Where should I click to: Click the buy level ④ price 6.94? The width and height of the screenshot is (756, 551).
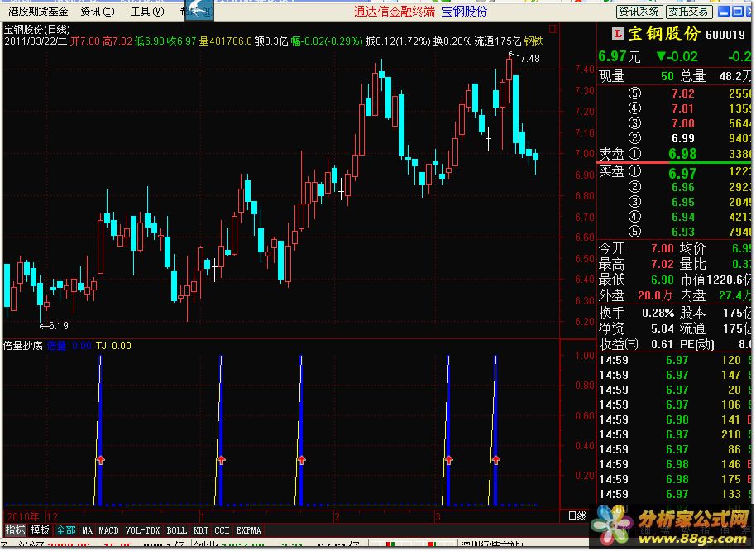(x=682, y=217)
